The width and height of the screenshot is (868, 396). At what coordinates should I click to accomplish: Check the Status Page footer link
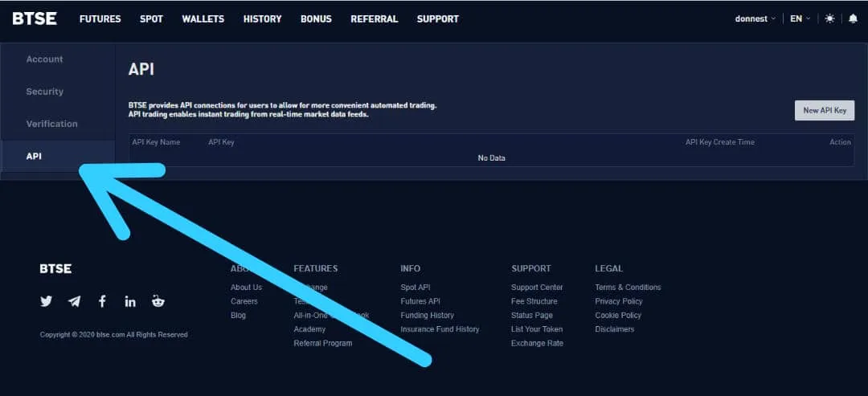click(x=532, y=315)
